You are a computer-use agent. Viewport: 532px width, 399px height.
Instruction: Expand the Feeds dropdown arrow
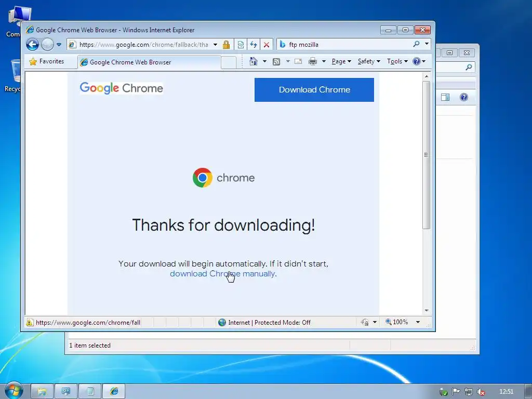[x=288, y=61]
